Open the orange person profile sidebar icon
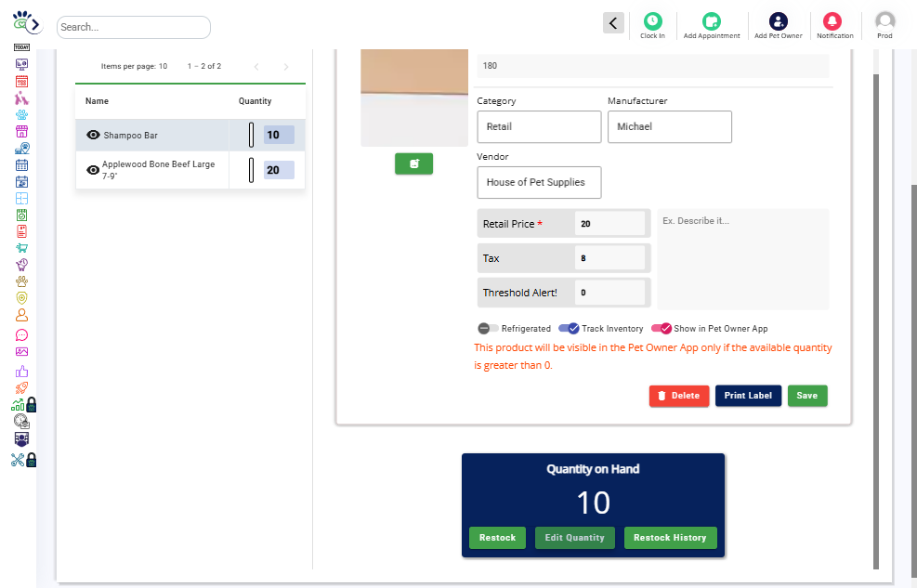 coord(21,315)
